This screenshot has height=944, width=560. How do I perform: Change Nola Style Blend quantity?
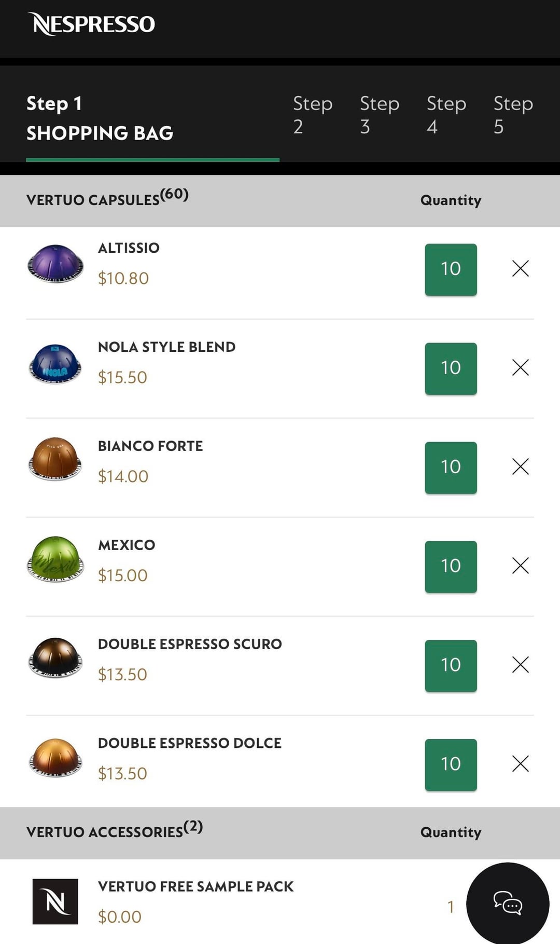coord(451,368)
